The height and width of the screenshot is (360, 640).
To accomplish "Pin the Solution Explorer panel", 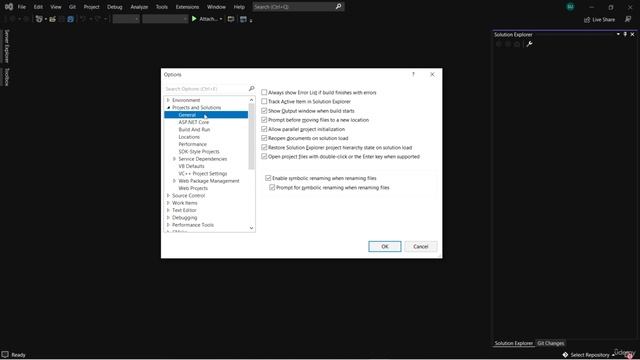I will (625, 34).
